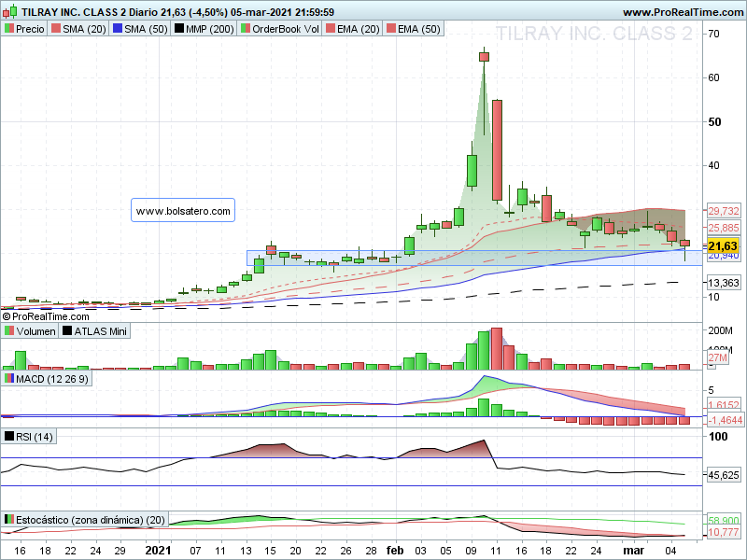747x560 pixels.
Task: Click the RSI (14) panel label
Action: [x=29, y=437]
